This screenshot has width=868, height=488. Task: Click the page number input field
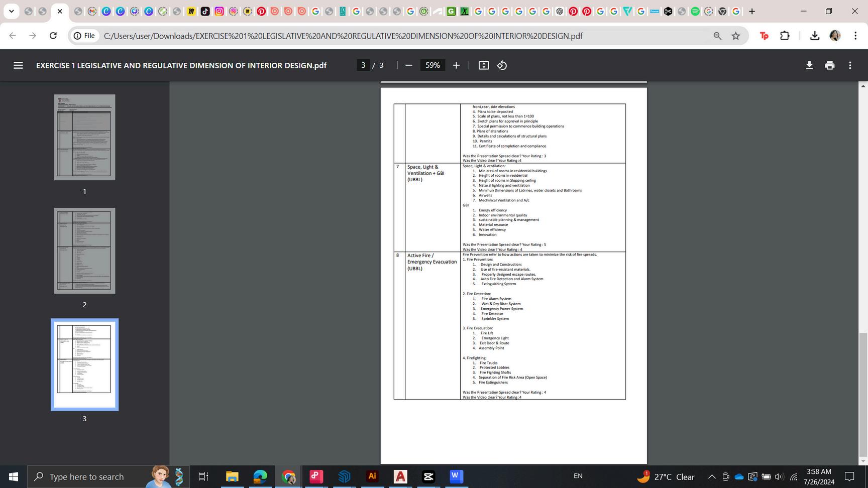pyautogui.click(x=363, y=65)
